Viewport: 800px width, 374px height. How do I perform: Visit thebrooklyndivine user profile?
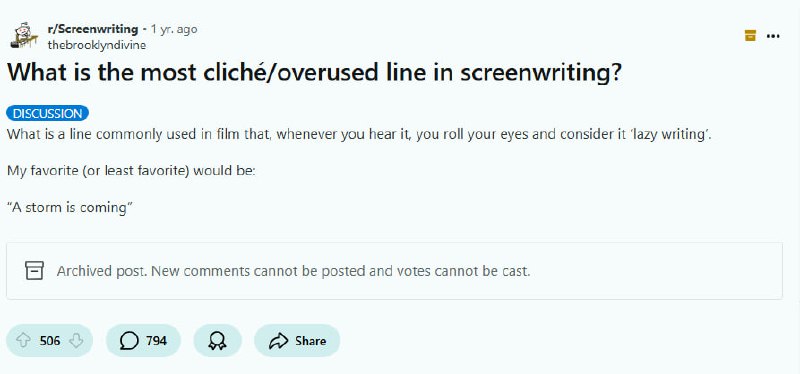coord(96,45)
